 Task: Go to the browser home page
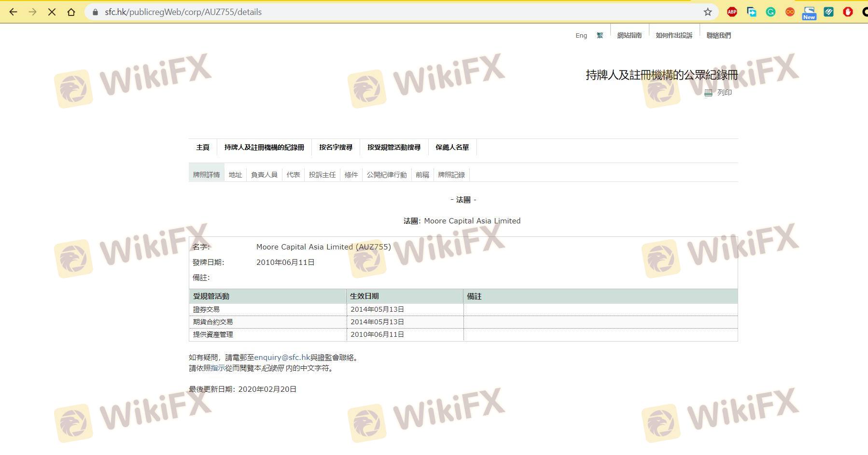click(71, 12)
